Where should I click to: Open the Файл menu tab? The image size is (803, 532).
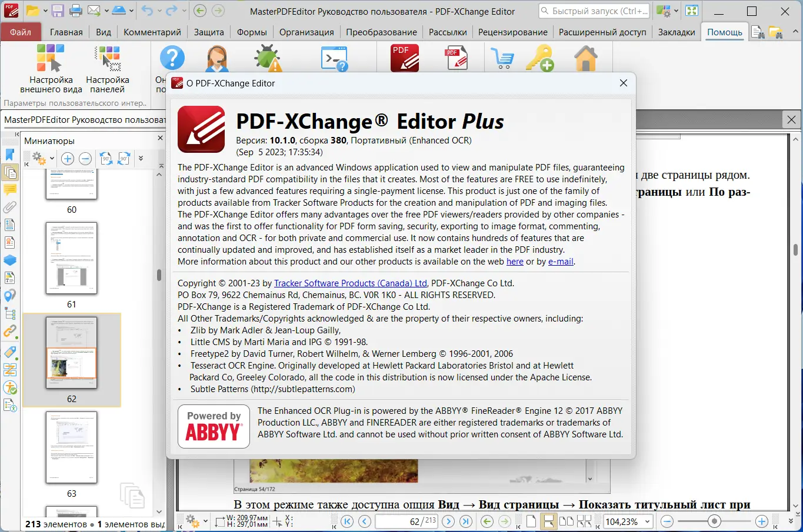[x=21, y=32]
